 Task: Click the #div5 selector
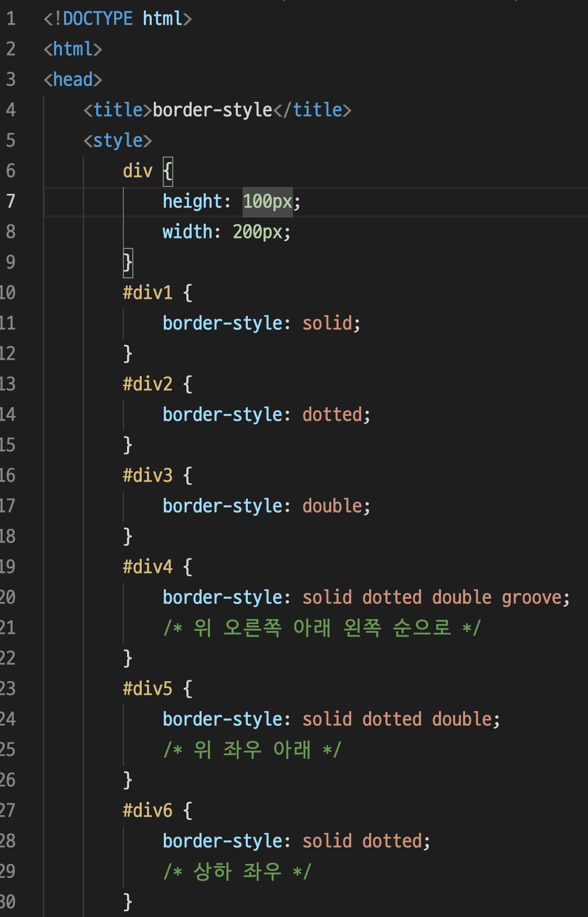coord(148,689)
